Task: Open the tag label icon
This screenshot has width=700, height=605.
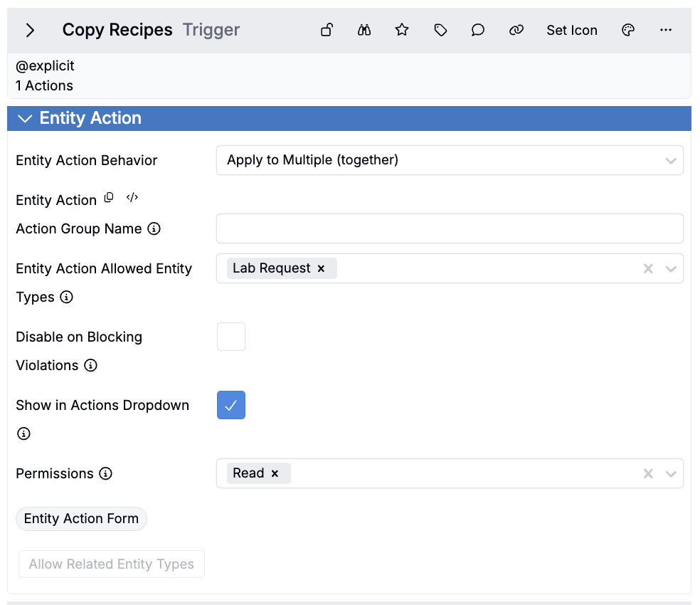Action: (x=440, y=30)
